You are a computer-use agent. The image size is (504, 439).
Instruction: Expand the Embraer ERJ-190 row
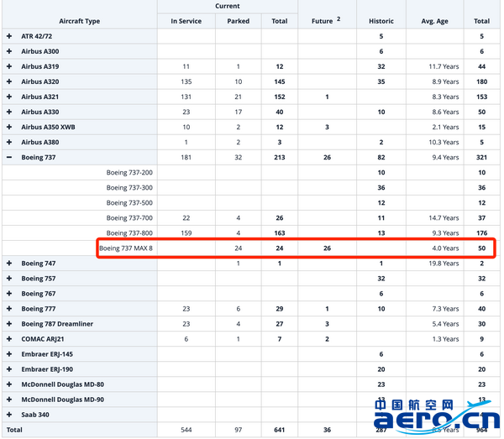[9, 369]
